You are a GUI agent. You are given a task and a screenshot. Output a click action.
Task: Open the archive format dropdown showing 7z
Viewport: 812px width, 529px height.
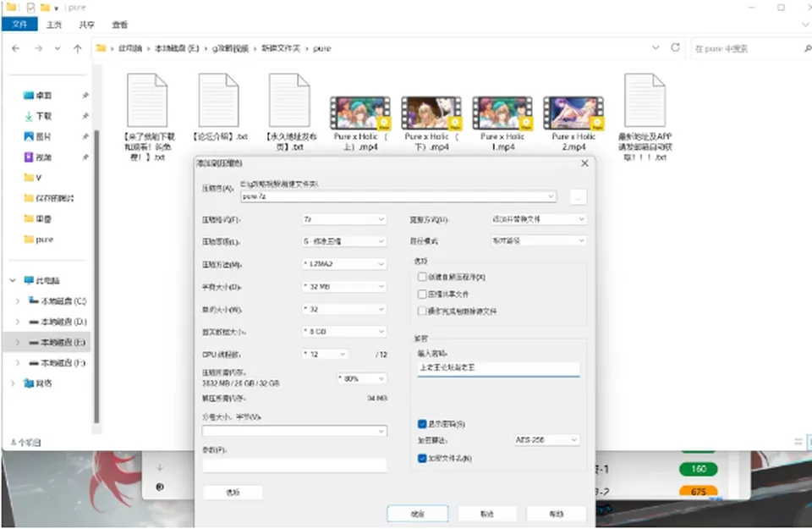click(x=344, y=219)
